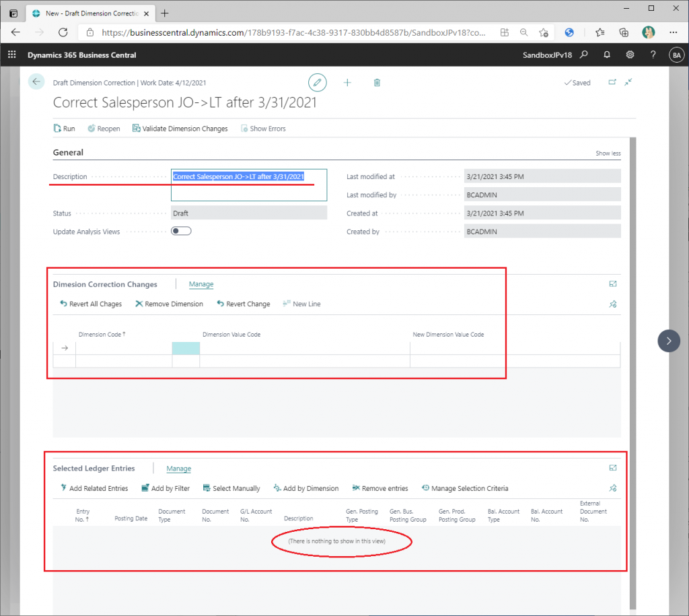Click the pencil edit icon
This screenshot has width=689, height=616.
(x=317, y=82)
